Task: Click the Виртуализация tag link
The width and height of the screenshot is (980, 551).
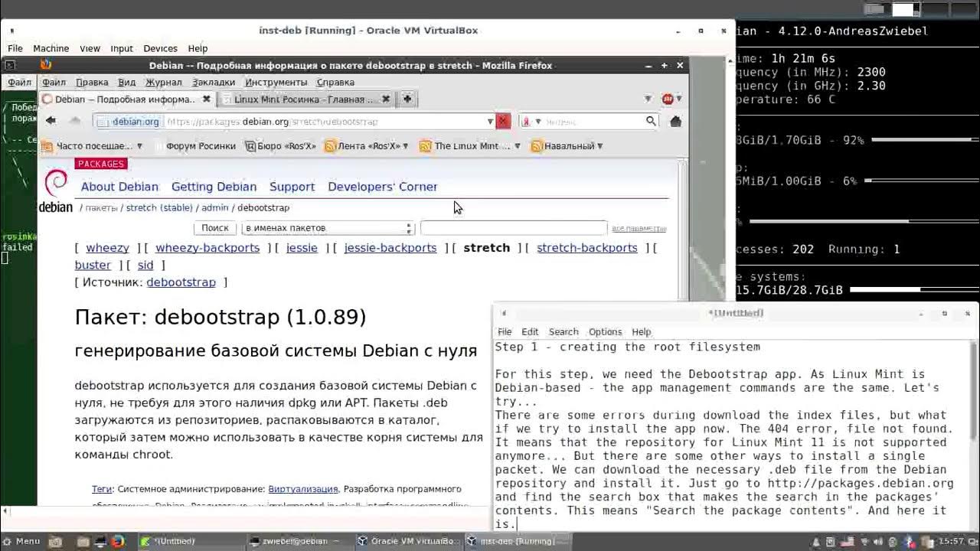Action: pyautogui.click(x=303, y=489)
